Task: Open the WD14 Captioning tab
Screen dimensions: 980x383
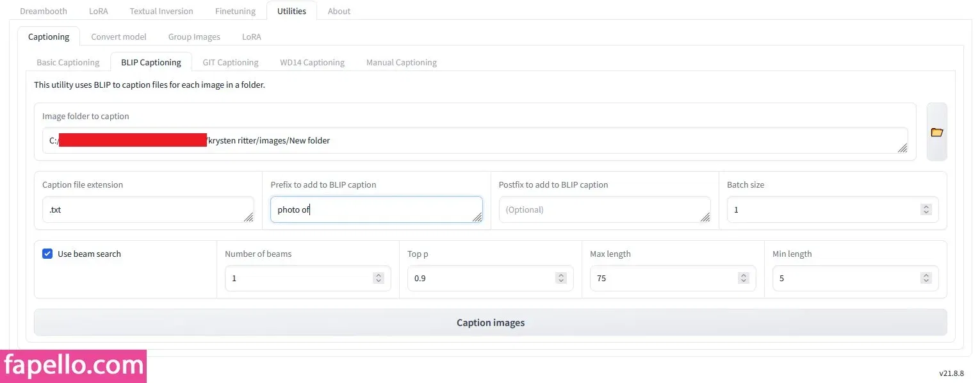Action: 312,62
